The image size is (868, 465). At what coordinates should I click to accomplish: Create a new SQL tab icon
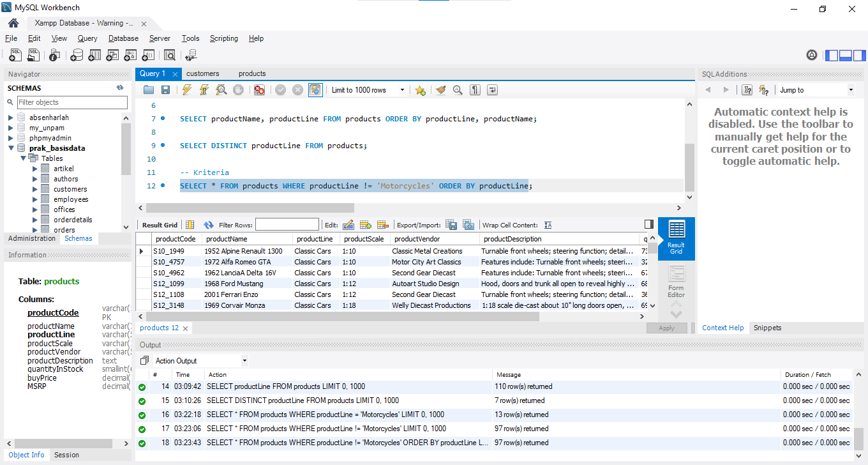(x=15, y=56)
